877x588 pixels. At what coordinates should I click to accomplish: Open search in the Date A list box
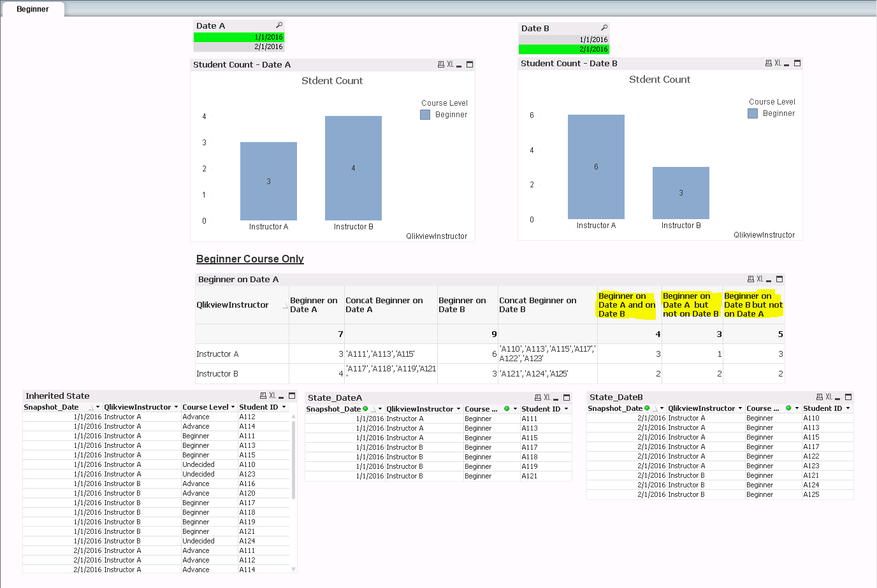(279, 25)
